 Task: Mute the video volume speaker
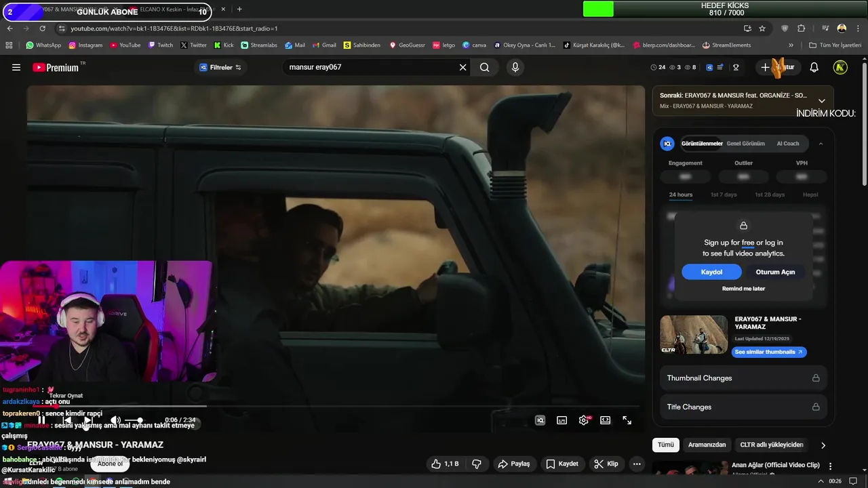pyautogui.click(x=115, y=420)
